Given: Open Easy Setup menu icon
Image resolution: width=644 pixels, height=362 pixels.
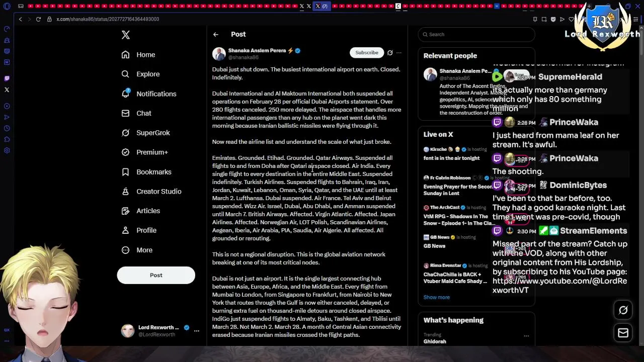Looking at the screenshot, I should pos(635,19).
